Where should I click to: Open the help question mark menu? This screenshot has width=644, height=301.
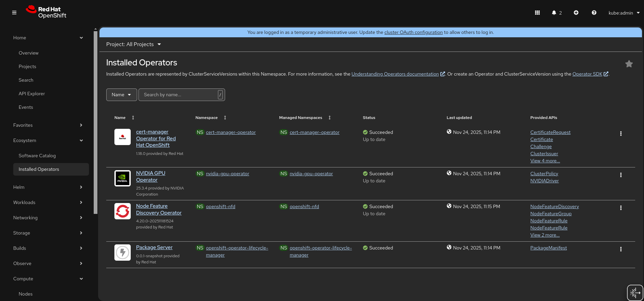click(594, 13)
